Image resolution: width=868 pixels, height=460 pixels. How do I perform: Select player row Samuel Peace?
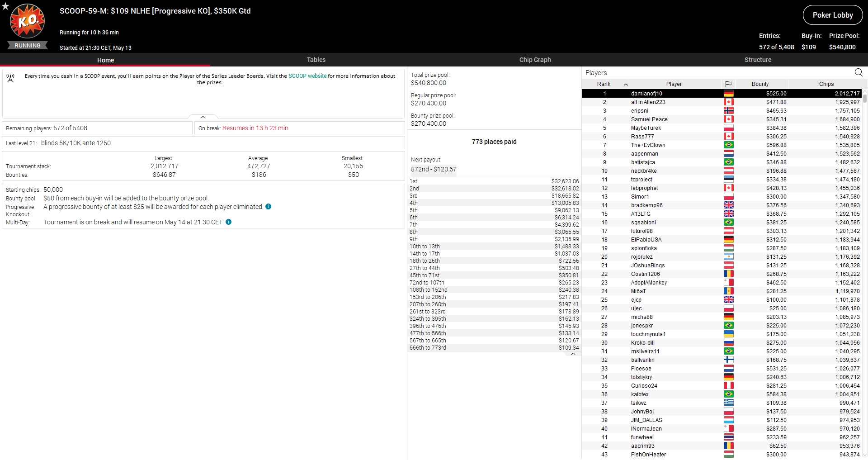722,119
